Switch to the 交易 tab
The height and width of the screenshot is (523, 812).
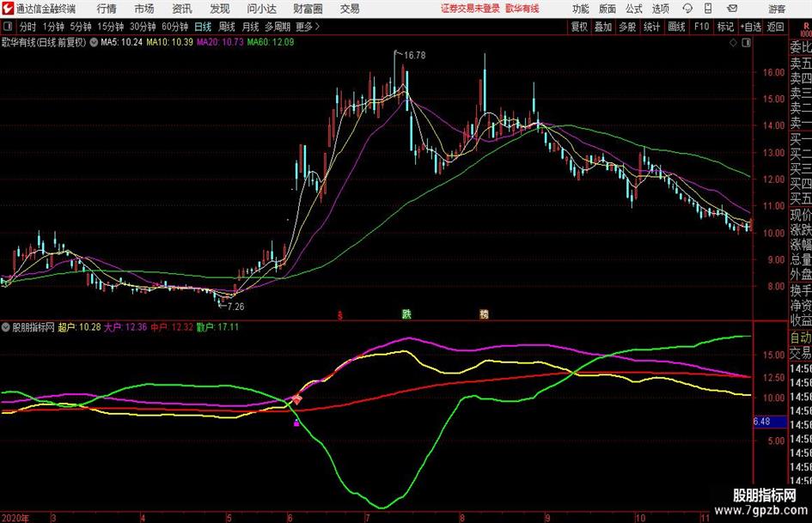tap(350, 9)
